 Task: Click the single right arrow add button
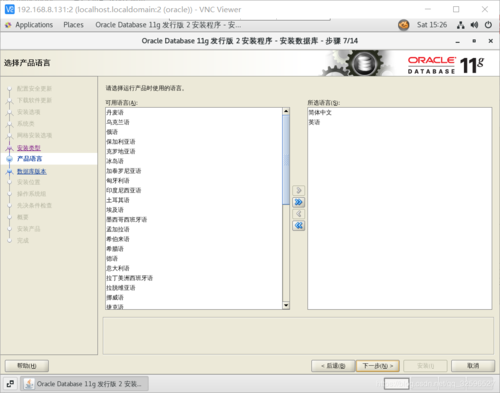coord(299,190)
